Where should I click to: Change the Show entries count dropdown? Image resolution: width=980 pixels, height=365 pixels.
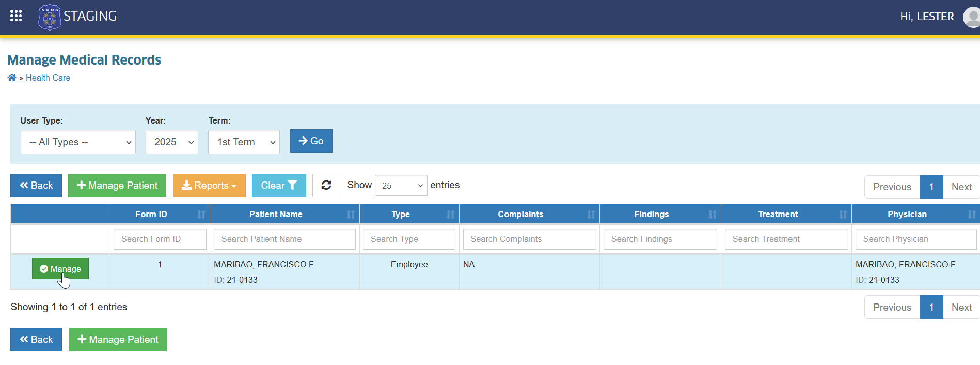401,185
